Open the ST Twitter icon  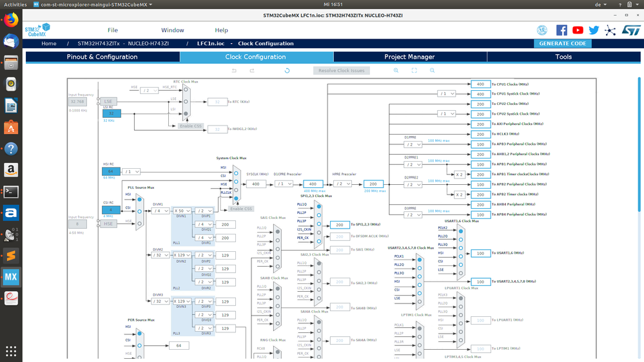pos(594,30)
